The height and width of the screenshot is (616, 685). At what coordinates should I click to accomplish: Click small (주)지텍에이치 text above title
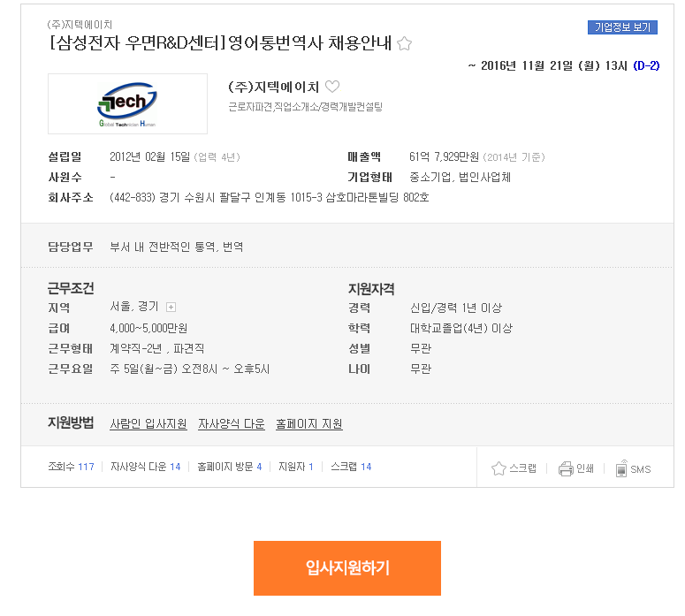[x=80, y=25]
